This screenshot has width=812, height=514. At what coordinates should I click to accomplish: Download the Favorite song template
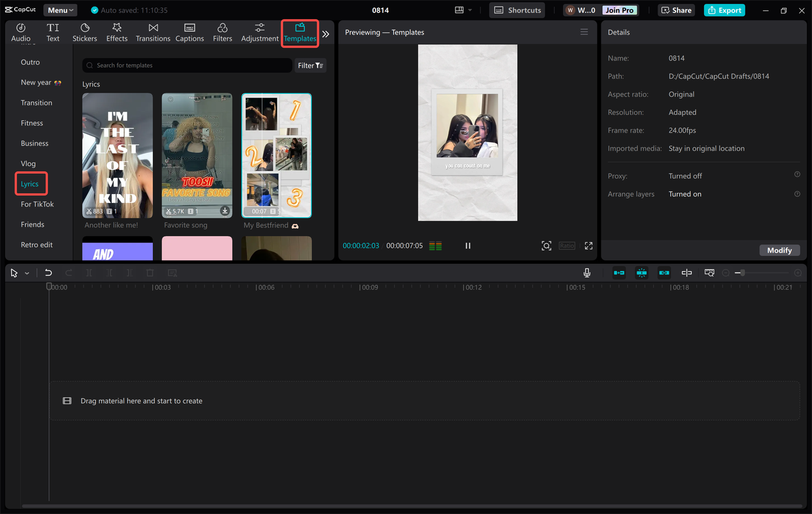(225, 211)
